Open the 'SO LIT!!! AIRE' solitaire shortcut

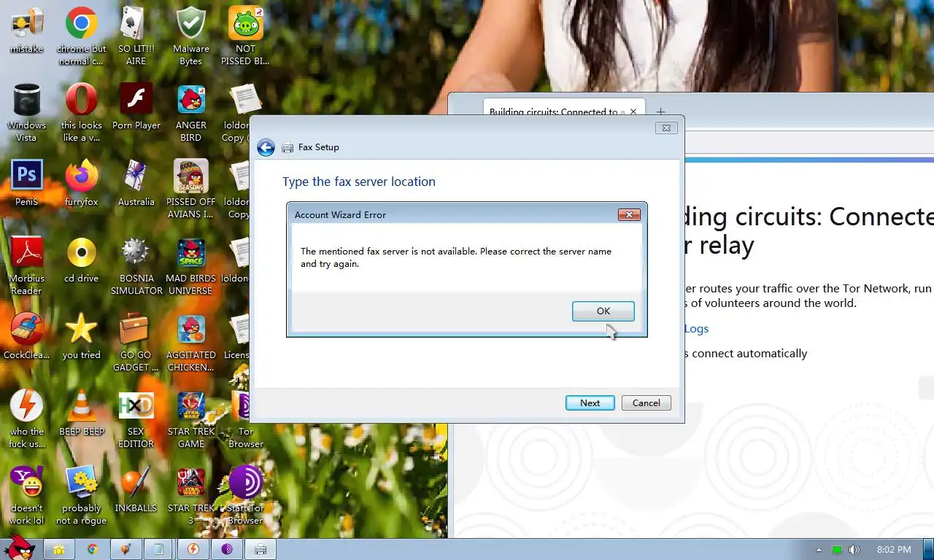pyautogui.click(x=136, y=35)
